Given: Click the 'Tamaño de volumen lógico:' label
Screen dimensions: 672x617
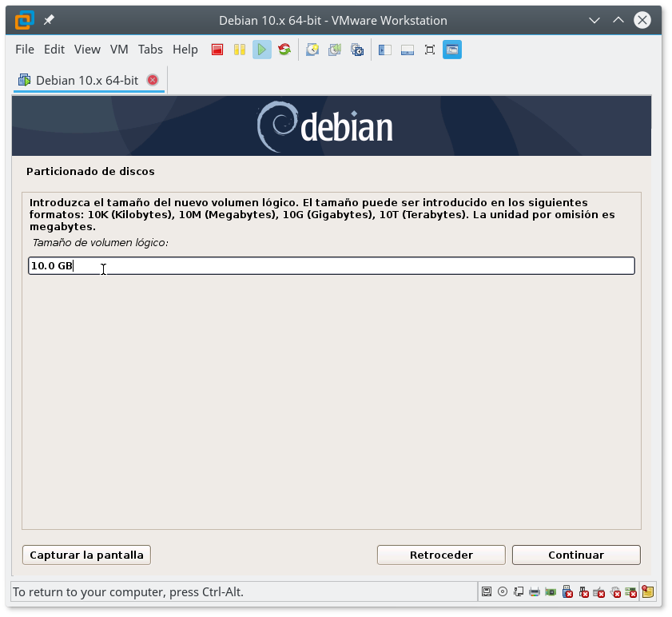Looking at the screenshot, I should tap(101, 243).
